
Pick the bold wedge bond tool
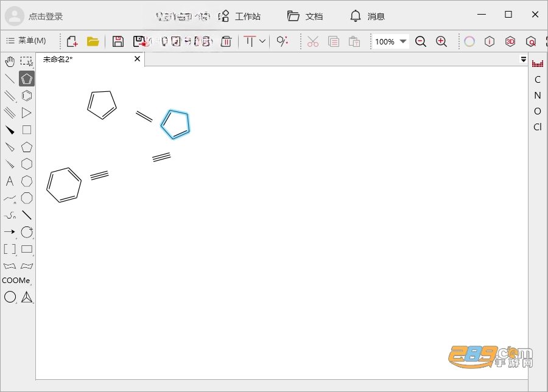pyautogui.click(x=10, y=130)
